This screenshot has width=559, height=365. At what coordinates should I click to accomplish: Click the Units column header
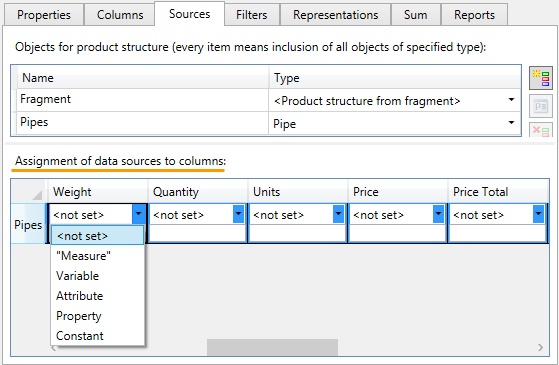(298, 192)
